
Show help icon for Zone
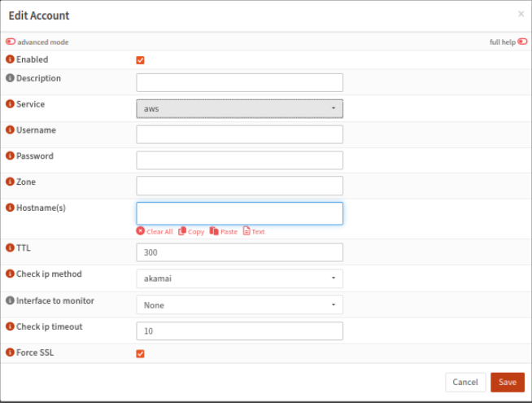[11, 182]
